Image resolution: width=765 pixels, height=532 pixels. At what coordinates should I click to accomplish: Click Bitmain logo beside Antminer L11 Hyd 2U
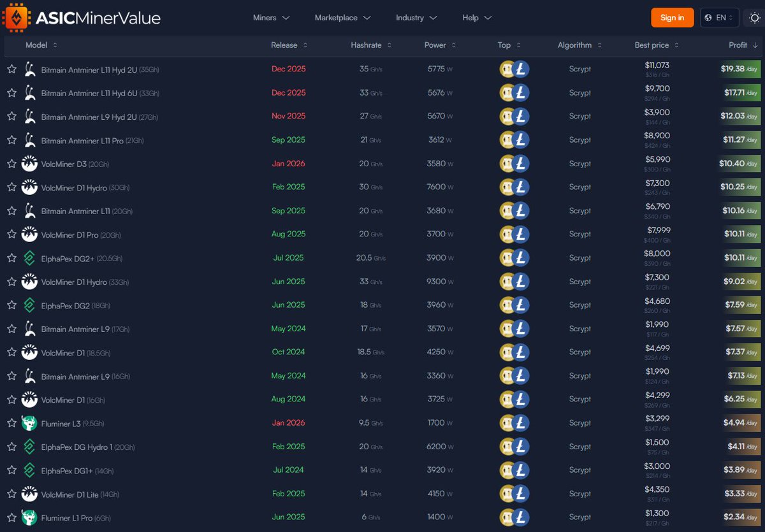tap(29, 69)
